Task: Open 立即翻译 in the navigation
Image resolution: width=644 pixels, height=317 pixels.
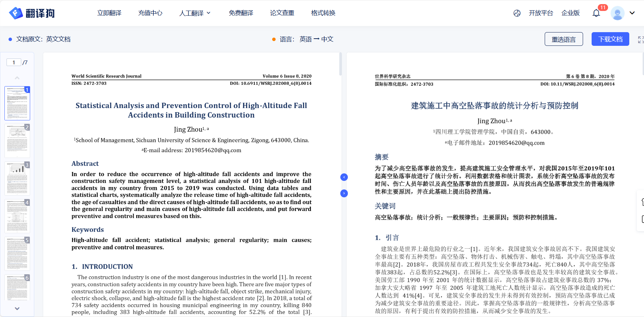Action: pyautogui.click(x=109, y=13)
